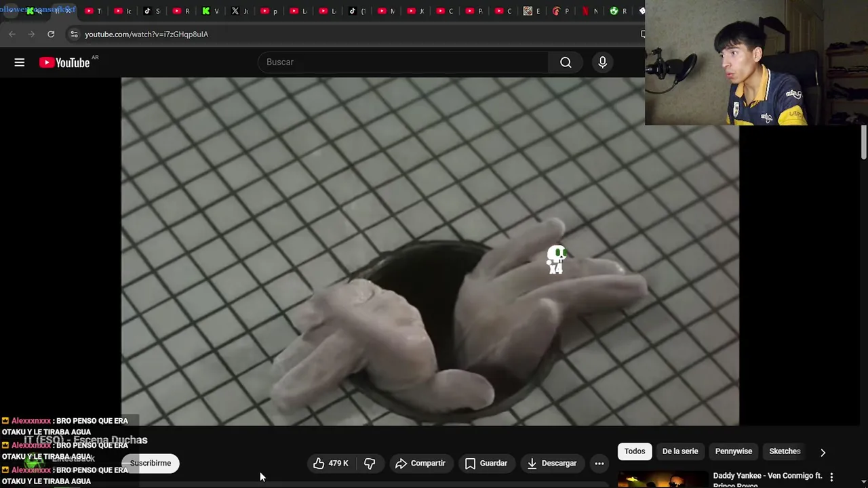Go to YouTube home via the logo
The width and height of the screenshot is (868, 488).
(64, 62)
